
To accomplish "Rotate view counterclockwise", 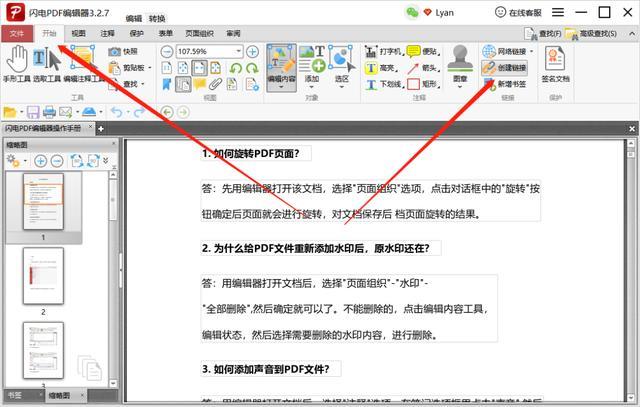I will [x=236, y=68].
